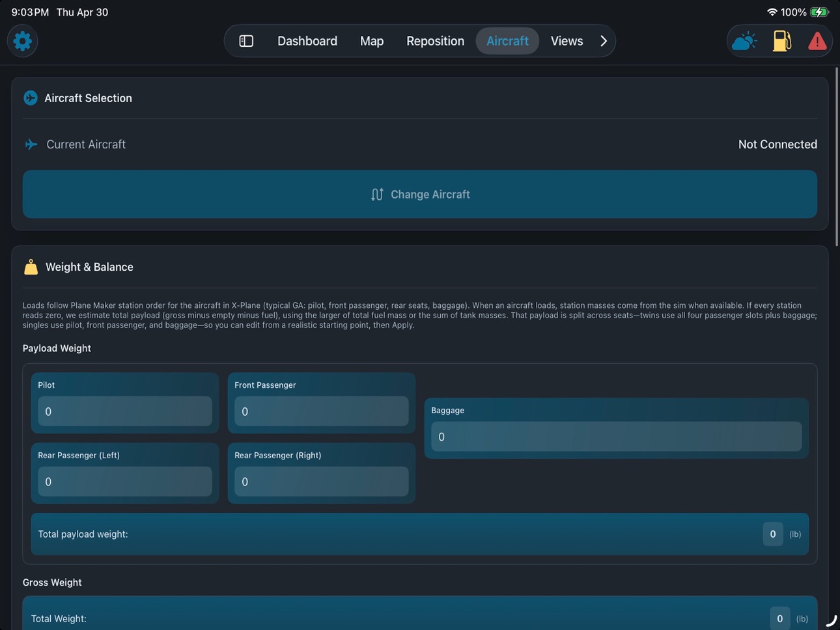
Task: Click the total payload weight value
Action: point(773,534)
